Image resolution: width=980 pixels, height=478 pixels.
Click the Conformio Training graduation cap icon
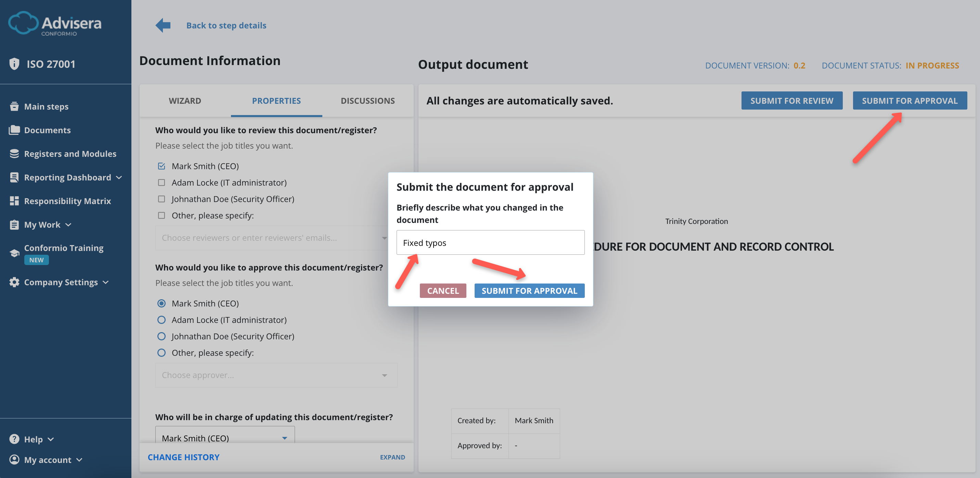coord(14,252)
